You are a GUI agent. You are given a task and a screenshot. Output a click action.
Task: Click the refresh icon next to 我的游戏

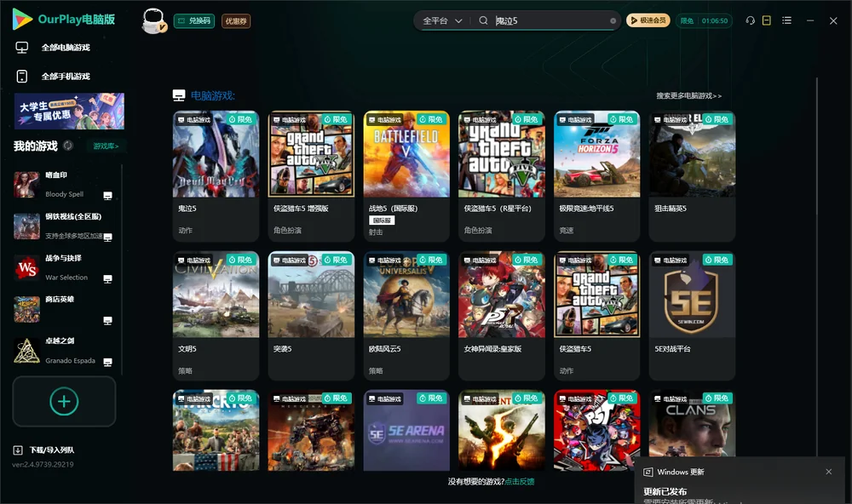click(x=68, y=146)
